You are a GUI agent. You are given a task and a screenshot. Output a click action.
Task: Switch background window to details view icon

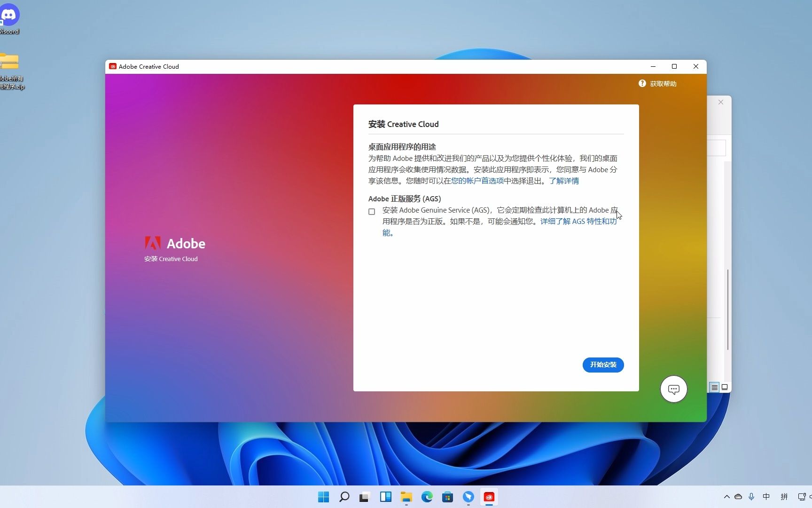714,387
